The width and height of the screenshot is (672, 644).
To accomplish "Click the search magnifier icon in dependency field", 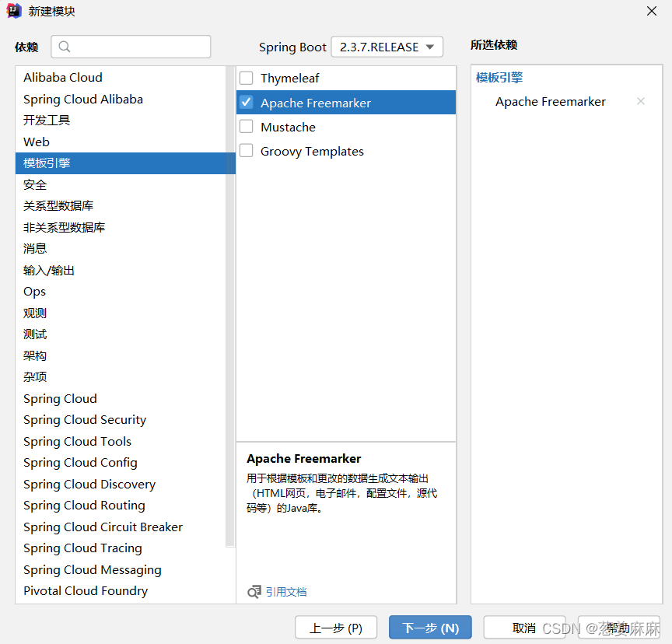I will [x=65, y=47].
